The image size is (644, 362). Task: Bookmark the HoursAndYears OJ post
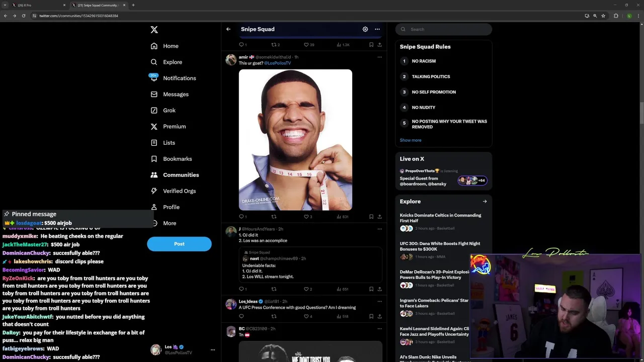click(371, 289)
